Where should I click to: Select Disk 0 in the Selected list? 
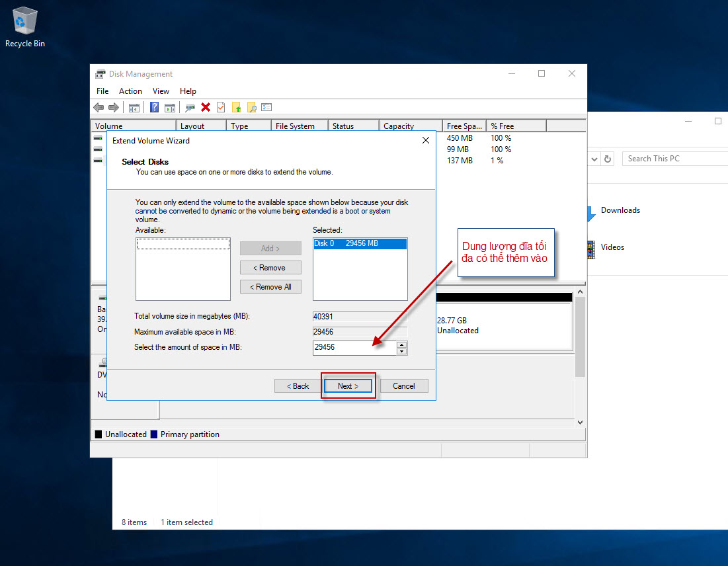coord(360,243)
